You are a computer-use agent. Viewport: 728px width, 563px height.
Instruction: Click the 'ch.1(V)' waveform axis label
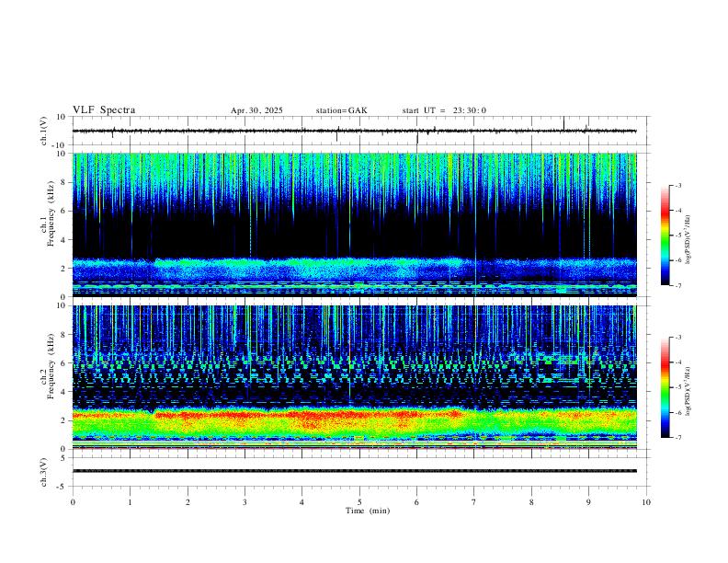click(44, 131)
